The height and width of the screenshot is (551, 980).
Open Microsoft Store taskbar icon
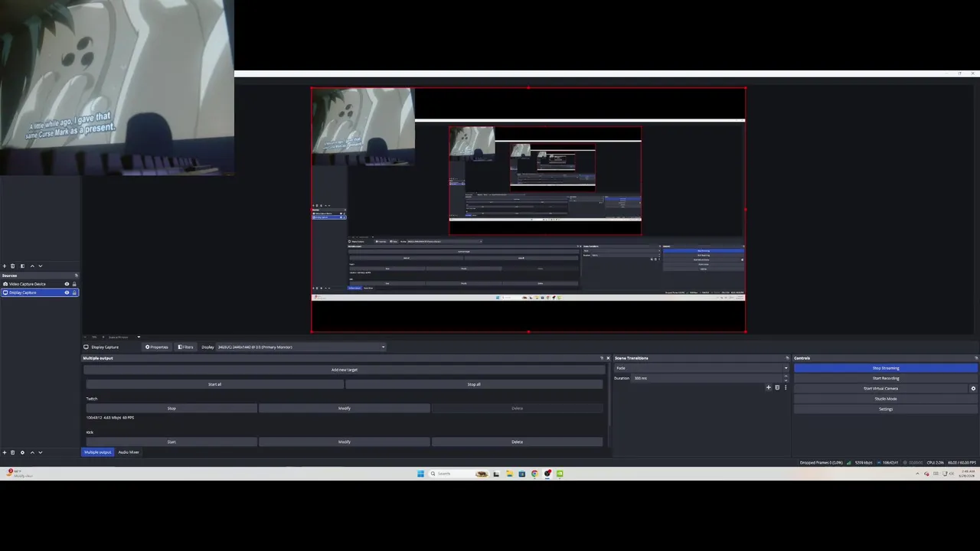point(522,474)
